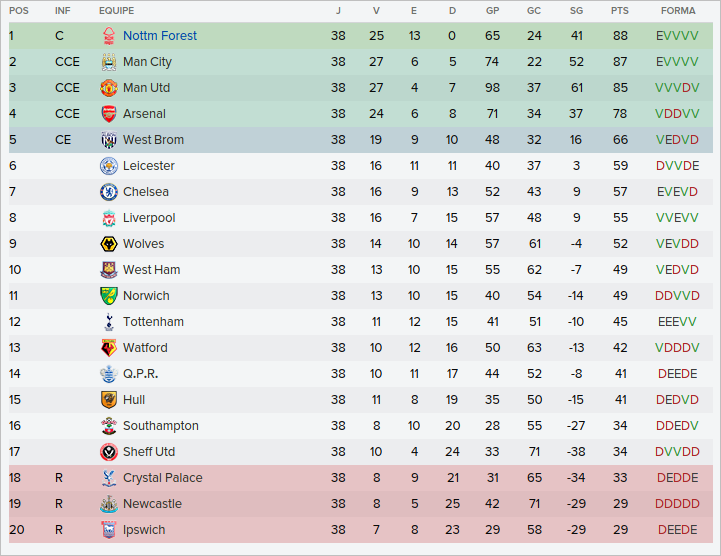Screen dimensions: 721x556
Task: Click the Wolves club crest
Action: pos(109,244)
